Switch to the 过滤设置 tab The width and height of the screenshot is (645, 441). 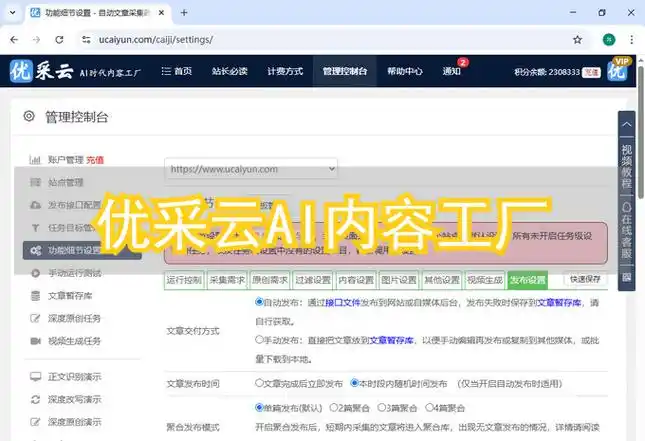pos(313,280)
